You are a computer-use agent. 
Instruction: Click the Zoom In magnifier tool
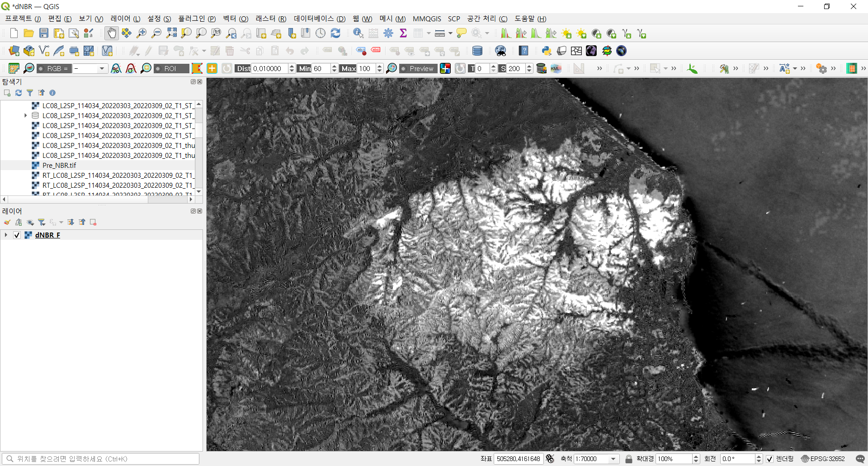point(142,33)
